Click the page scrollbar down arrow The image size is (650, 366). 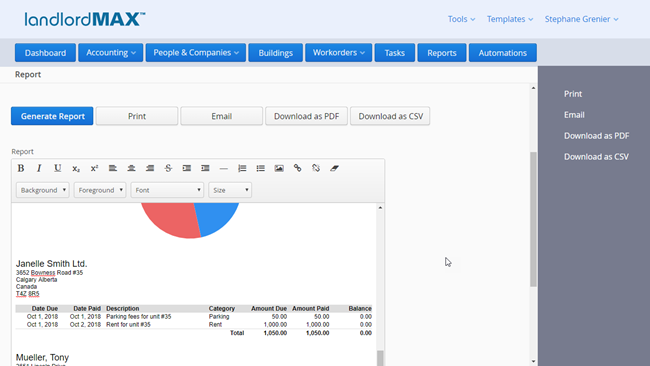(x=533, y=361)
